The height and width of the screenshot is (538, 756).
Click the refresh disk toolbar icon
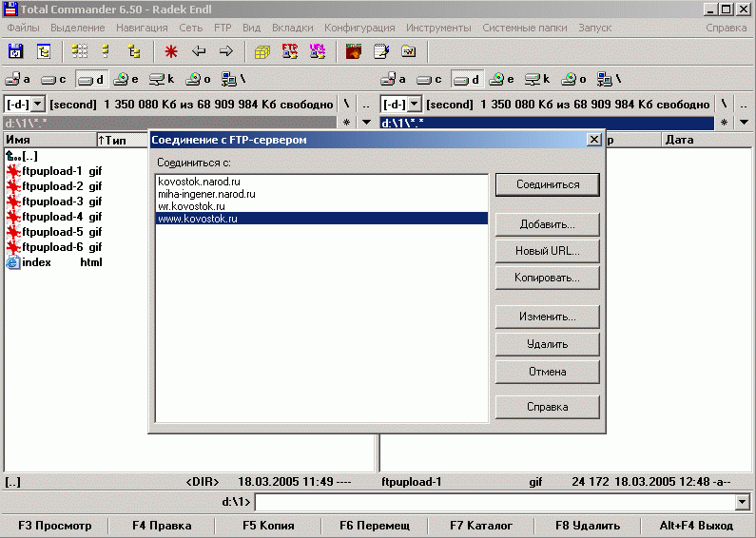coord(16,51)
